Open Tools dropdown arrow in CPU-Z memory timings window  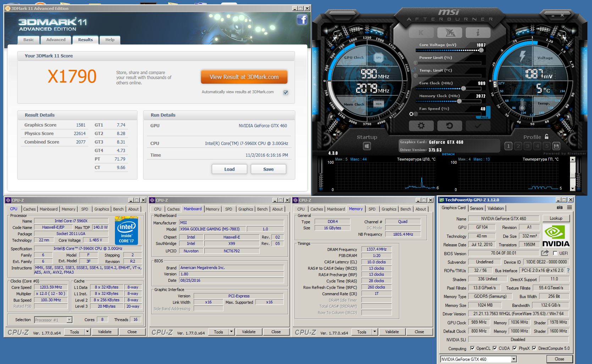pos(375,332)
